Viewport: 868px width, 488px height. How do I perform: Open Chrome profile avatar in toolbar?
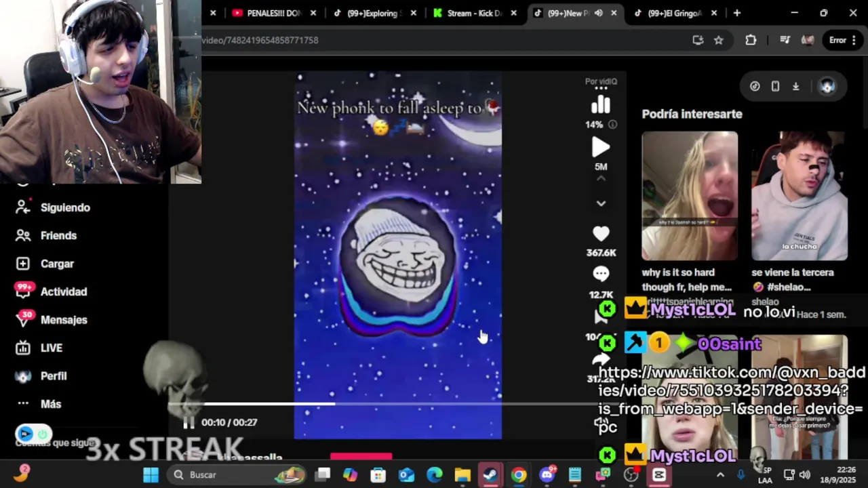click(x=808, y=40)
